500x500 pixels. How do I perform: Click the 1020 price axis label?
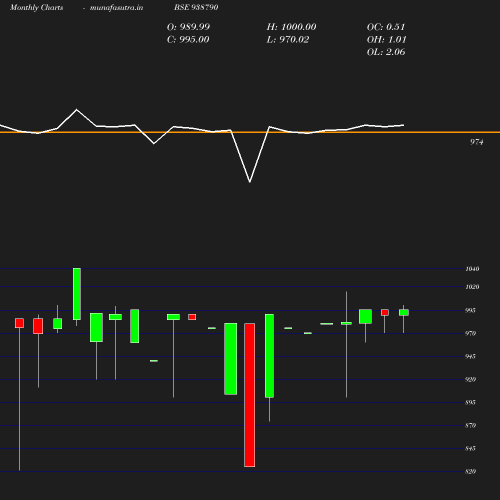[472, 287]
